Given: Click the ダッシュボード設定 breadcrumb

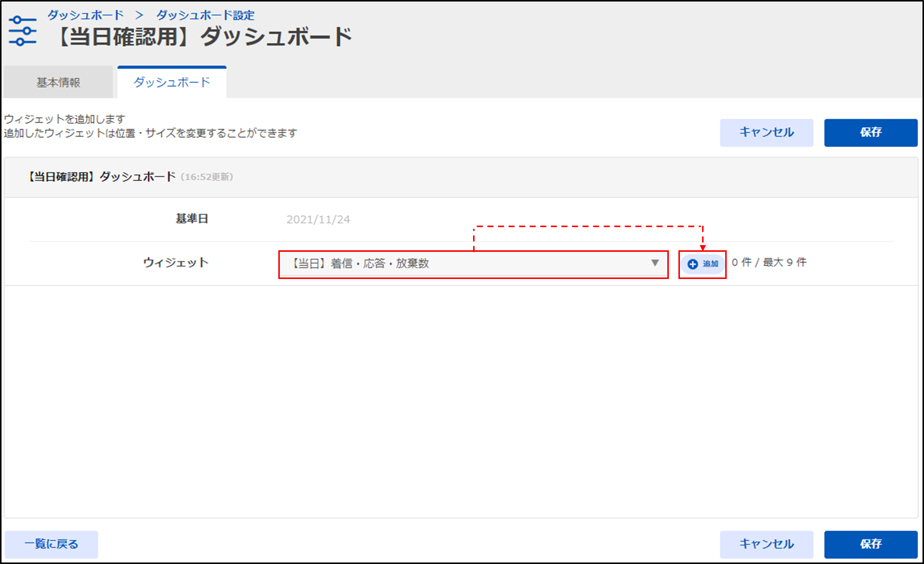Looking at the screenshot, I should 205,15.
